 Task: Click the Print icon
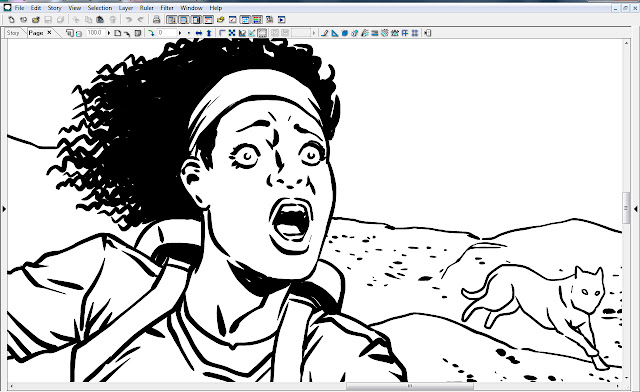point(156,20)
